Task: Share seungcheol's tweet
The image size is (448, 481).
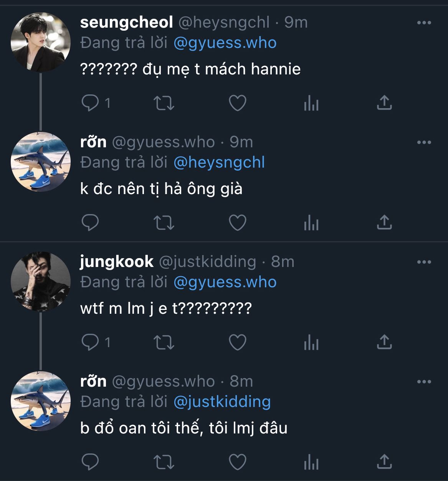Action: 384,103
